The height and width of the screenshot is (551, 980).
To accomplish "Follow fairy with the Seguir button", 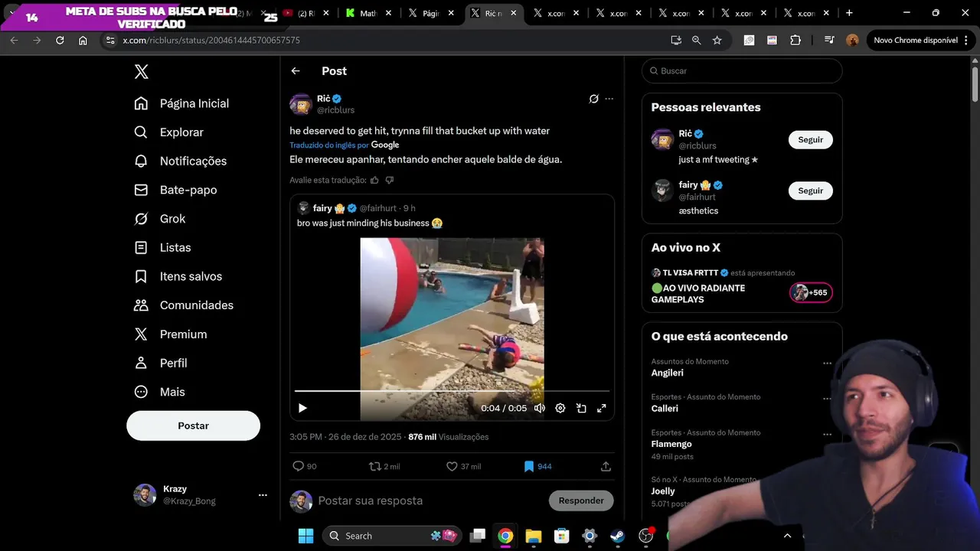I will click(x=811, y=191).
